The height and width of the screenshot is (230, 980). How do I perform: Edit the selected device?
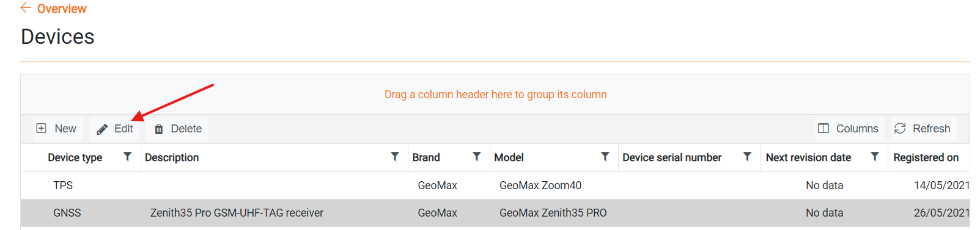tap(115, 129)
